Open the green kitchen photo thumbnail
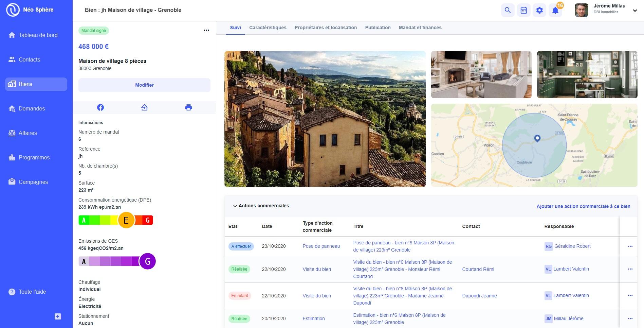This screenshot has width=644, height=328. click(x=587, y=74)
